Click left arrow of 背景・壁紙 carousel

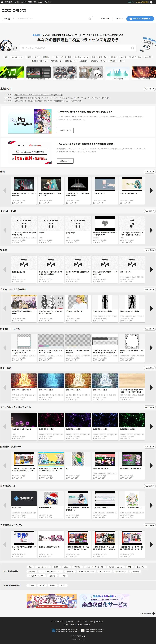[4, 387]
